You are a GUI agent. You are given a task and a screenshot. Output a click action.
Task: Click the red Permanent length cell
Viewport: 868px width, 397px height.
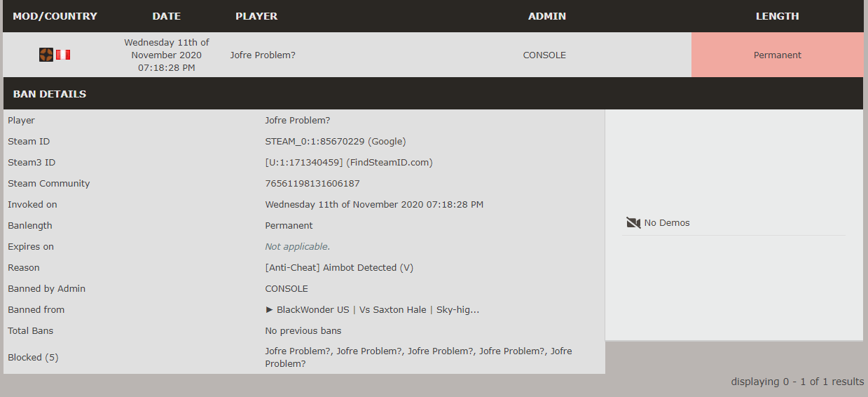pos(777,55)
